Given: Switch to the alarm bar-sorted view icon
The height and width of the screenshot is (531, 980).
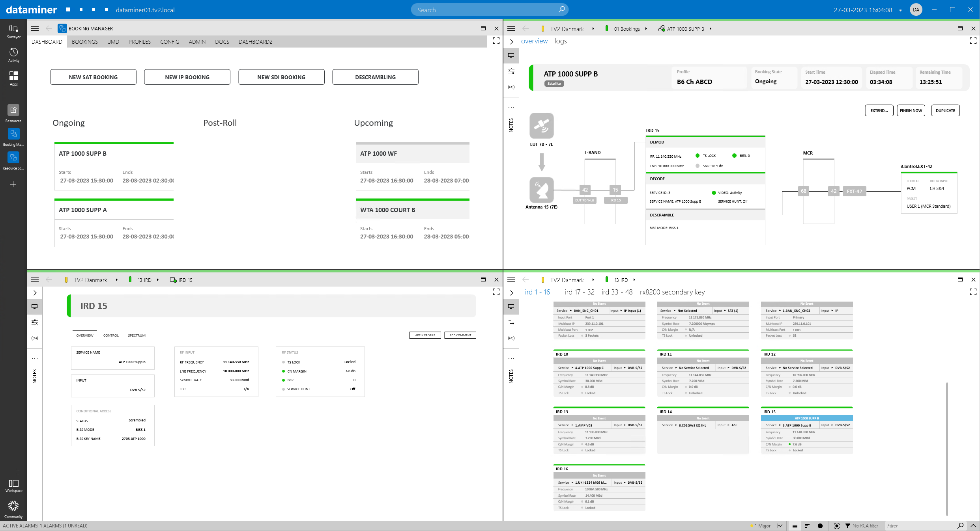Looking at the screenshot, I should [x=807, y=526].
